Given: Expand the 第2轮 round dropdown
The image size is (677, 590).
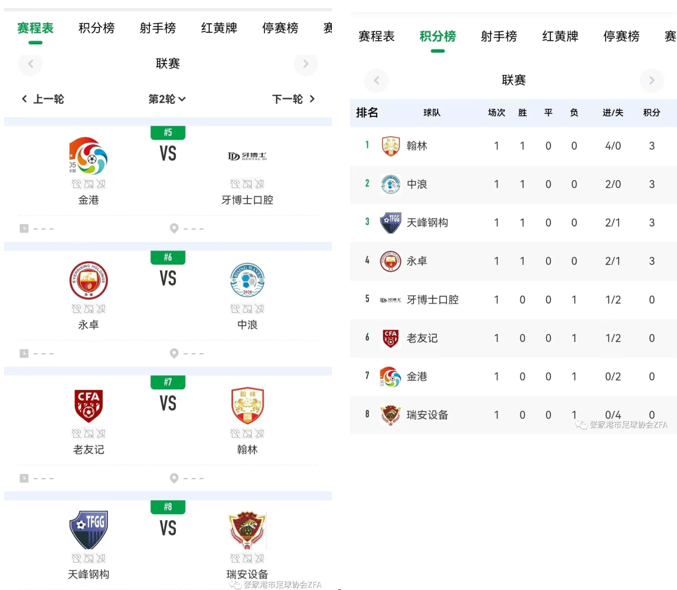Looking at the screenshot, I should pos(167,99).
